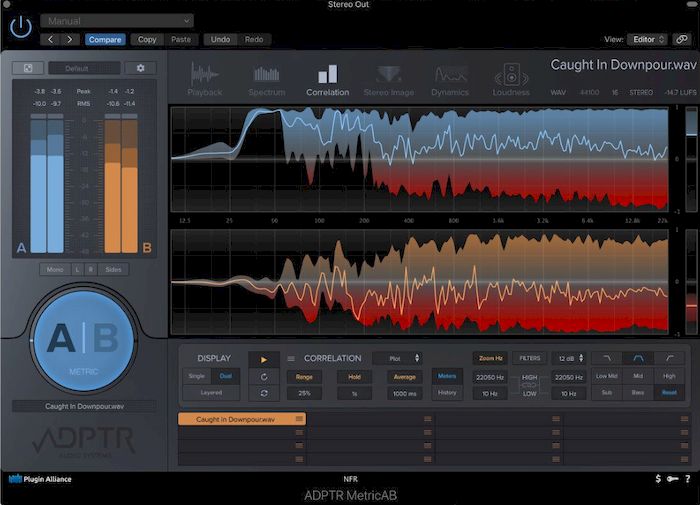Open the Default preset field
Screen dimensions: 700x505
coord(84,68)
